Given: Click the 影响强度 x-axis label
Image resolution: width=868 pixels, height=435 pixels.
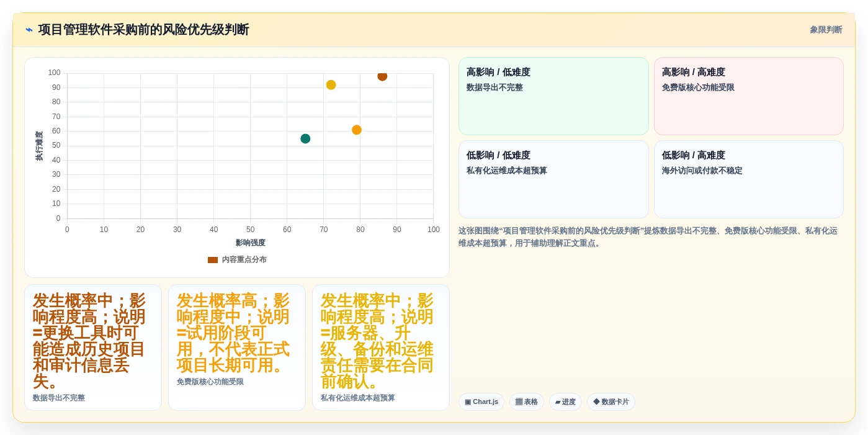Looking at the screenshot, I should point(251,243).
